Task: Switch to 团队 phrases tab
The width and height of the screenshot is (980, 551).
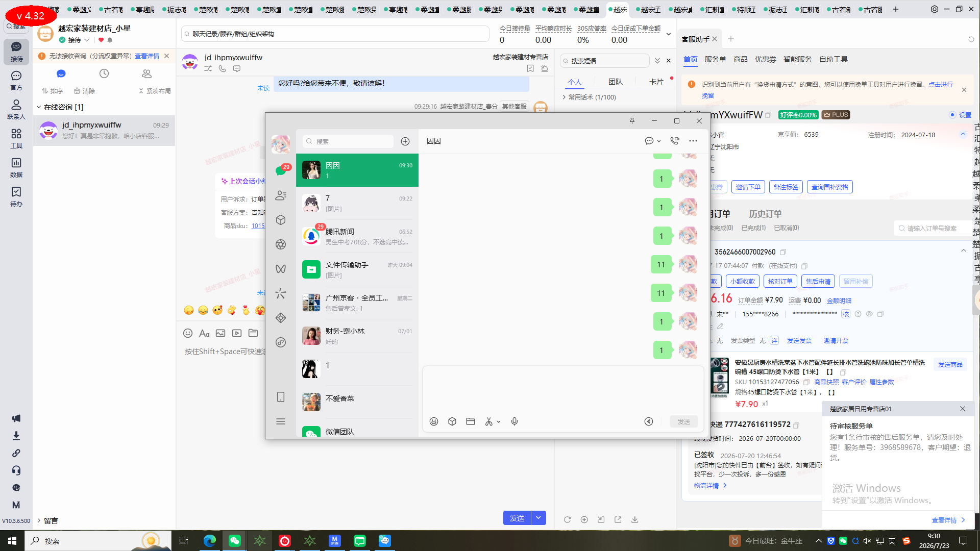Action: click(x=615, y=82)
